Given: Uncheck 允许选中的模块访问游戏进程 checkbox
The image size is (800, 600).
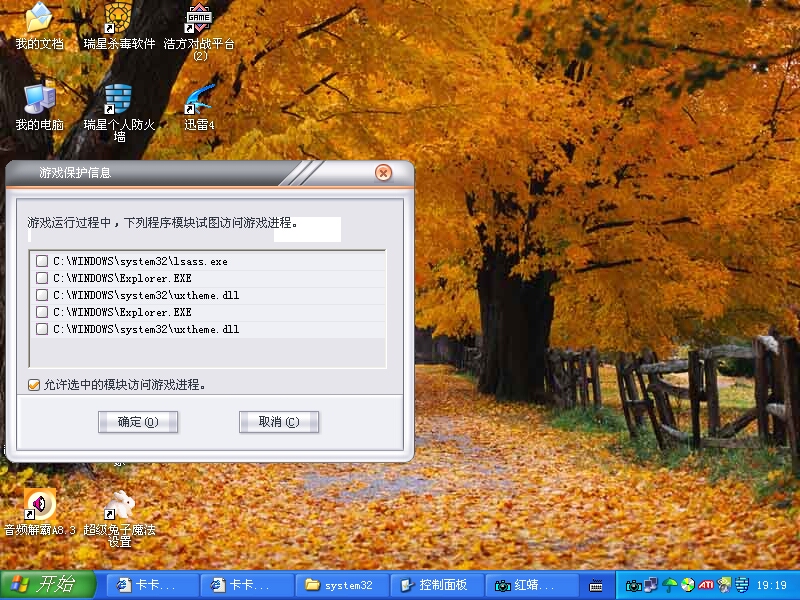Looking at the screenshot, I should pyautogui.click(x=34, y=385).
